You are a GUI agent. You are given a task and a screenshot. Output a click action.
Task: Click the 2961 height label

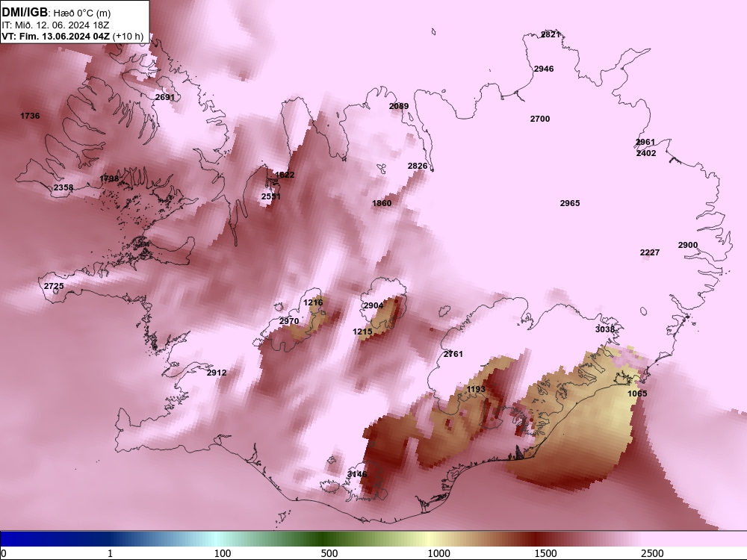(645, 142)
